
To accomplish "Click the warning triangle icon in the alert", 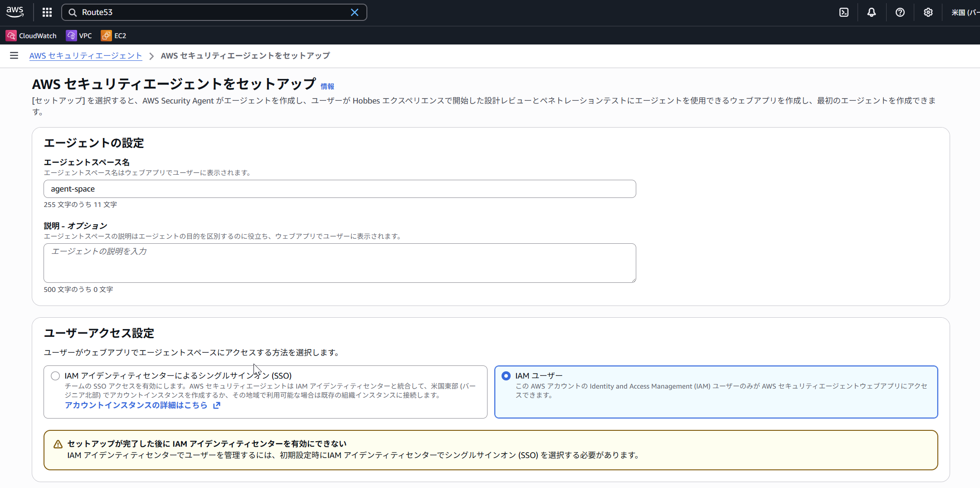I will point(58,444).
